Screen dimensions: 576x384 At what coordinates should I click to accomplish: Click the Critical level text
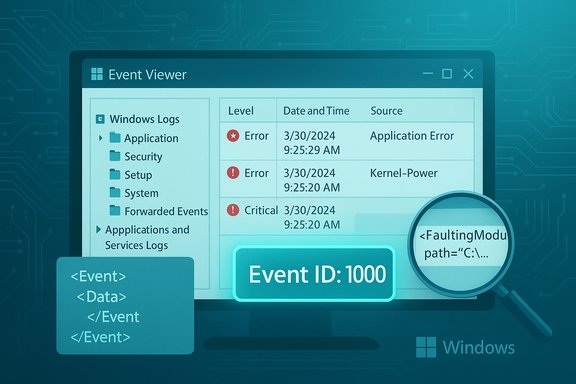(x=261, y=210)
